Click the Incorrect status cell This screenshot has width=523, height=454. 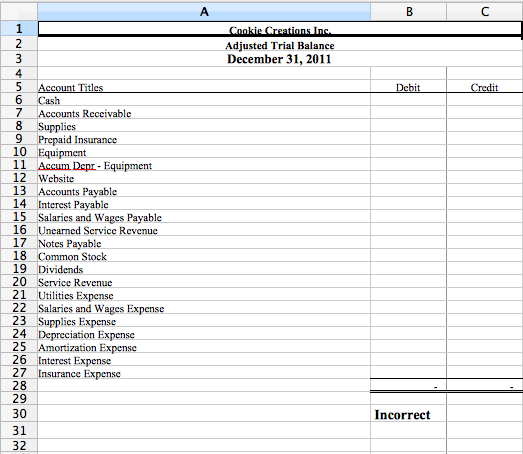click(x=408, y=414)
